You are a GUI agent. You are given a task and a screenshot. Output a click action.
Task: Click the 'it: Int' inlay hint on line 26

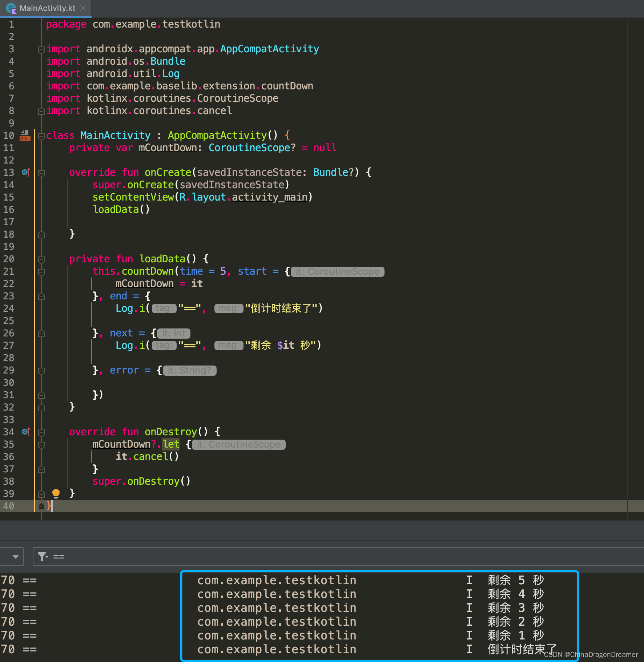point(174,334)
